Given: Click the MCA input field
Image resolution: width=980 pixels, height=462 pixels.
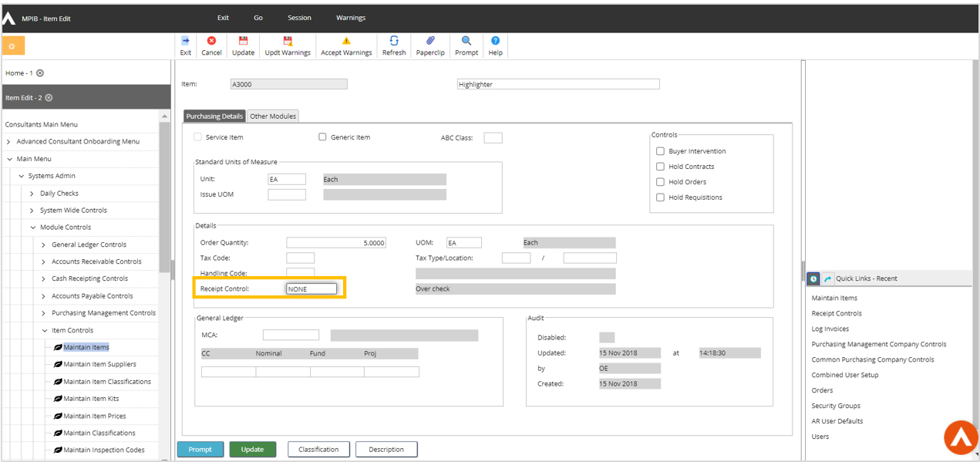Looking at the screenshot, I should (291, 335).
